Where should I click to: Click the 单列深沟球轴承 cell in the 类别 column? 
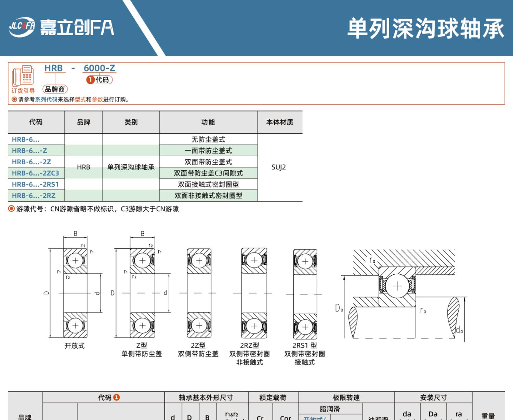click(x=131, y=167)
